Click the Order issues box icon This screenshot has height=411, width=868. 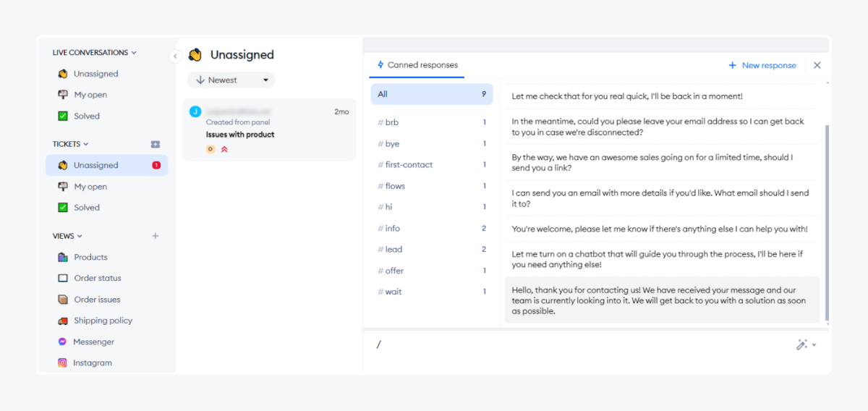point(63,300)
